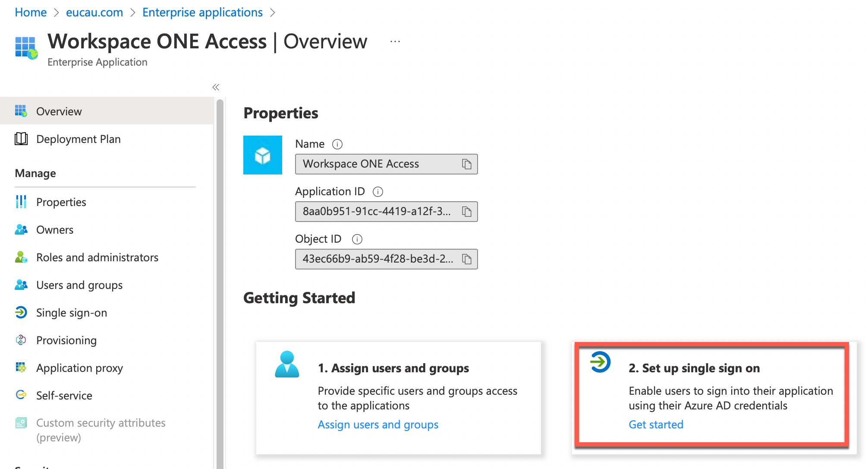This screenshot has width=868, height=469.
Task: Open Single sign-on in the Manage menu
Action: coord(72,313)
